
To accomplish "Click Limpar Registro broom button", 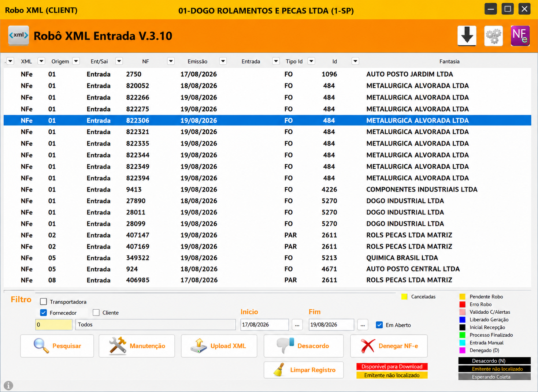I will coord(304,370).
